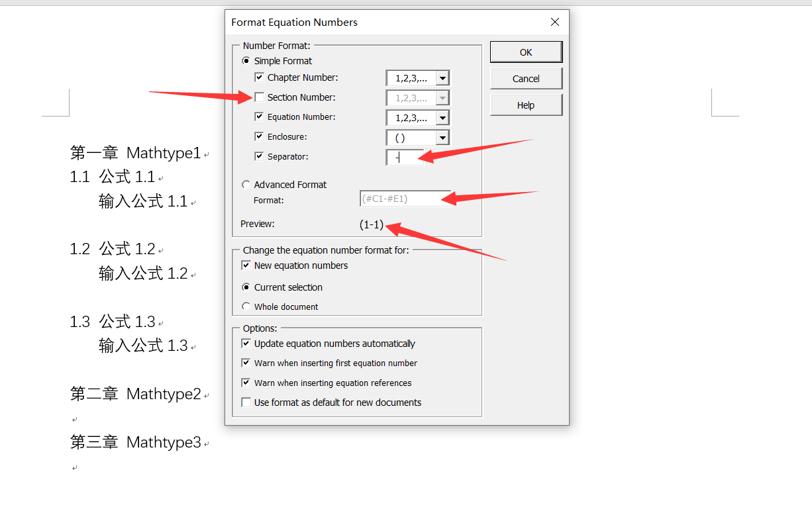The image size is (812, 523).
Task: Disable the Chapter Number checkbox
Action: [x=259, y=77]
